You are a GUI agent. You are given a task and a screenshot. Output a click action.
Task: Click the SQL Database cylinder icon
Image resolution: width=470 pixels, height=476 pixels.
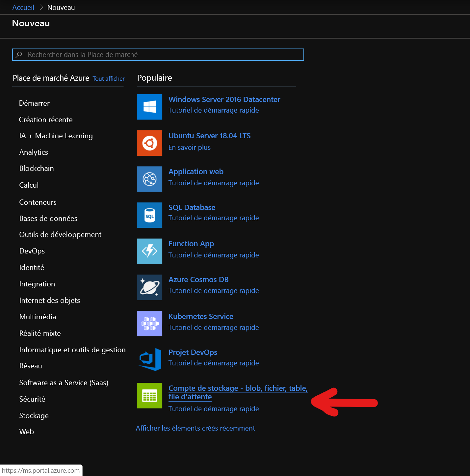click(x=149, y=215)
